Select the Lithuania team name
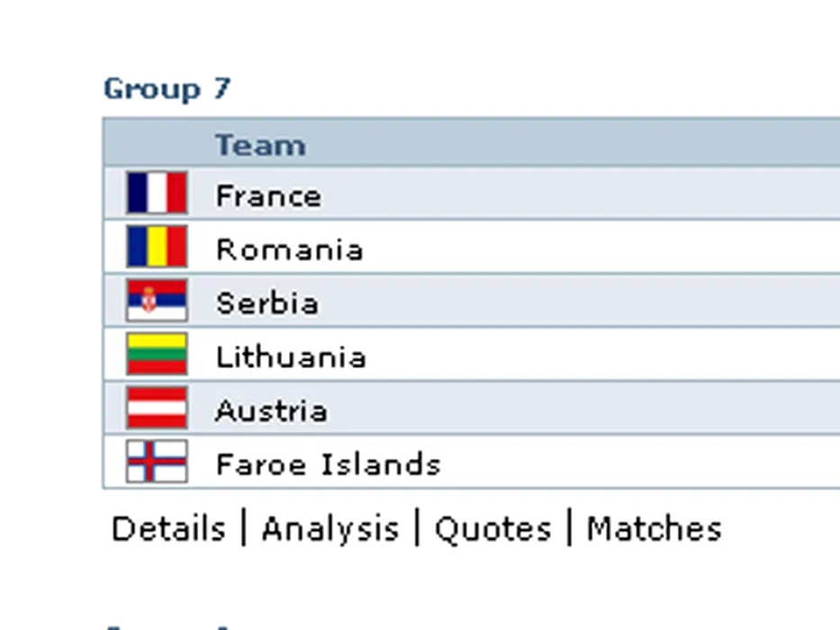Viewport: 840px width, 630px height. click(291, 356)
